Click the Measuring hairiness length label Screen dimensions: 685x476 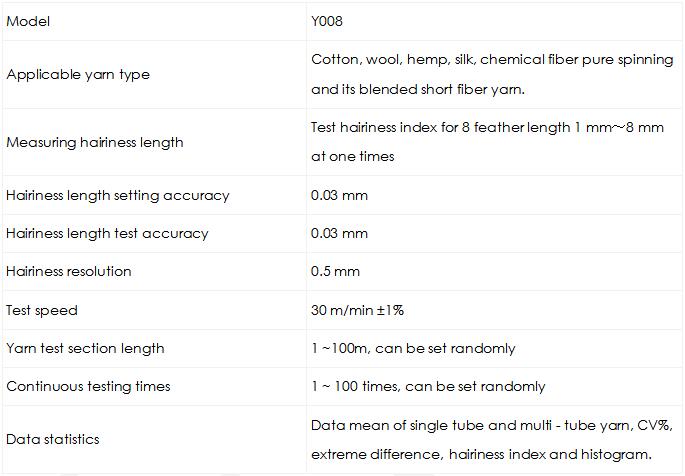[95, 142]
